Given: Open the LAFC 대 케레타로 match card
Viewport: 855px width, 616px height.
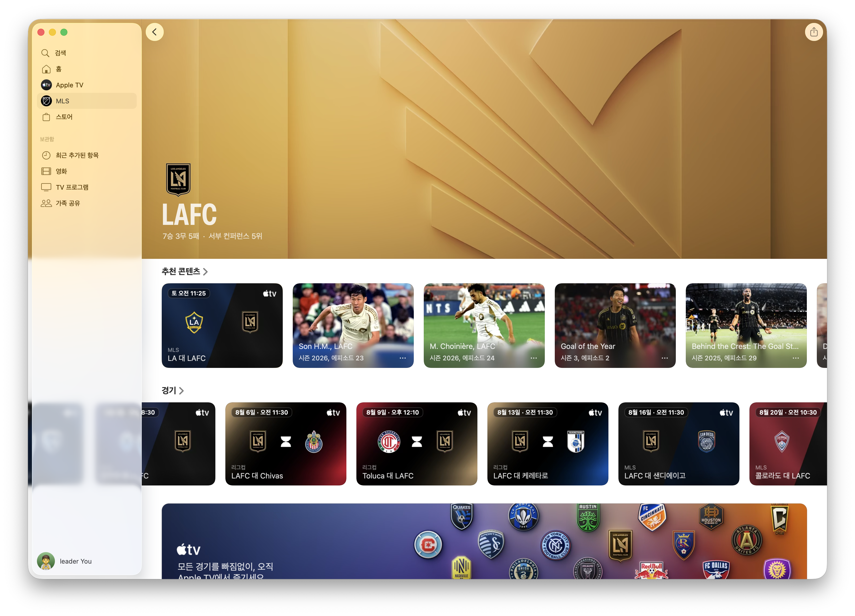Looking at the screenshot, I should pos(548,444).
